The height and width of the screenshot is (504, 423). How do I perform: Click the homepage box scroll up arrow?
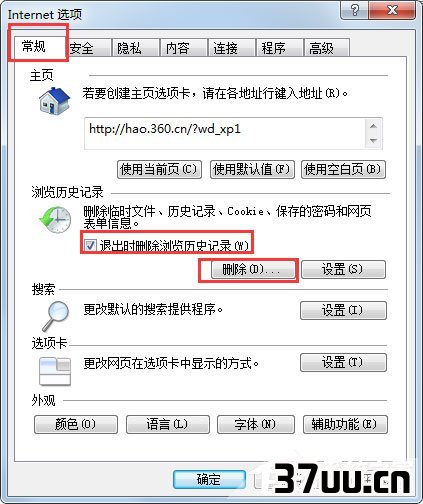point(373,126)
